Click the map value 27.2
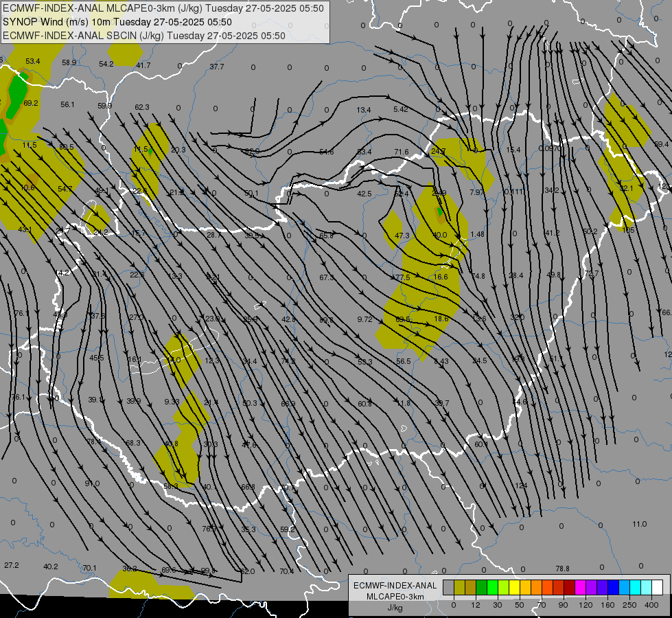 (12, 565)
